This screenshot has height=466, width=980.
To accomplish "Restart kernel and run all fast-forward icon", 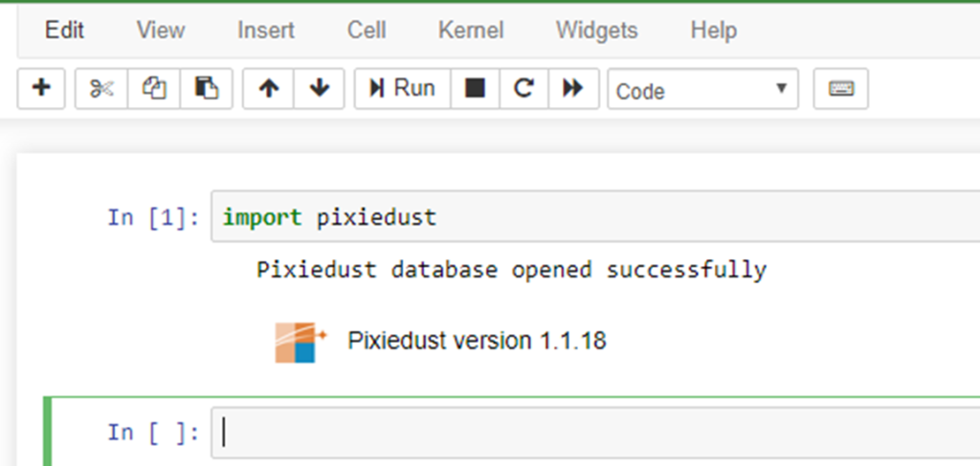I will point(573,89).
